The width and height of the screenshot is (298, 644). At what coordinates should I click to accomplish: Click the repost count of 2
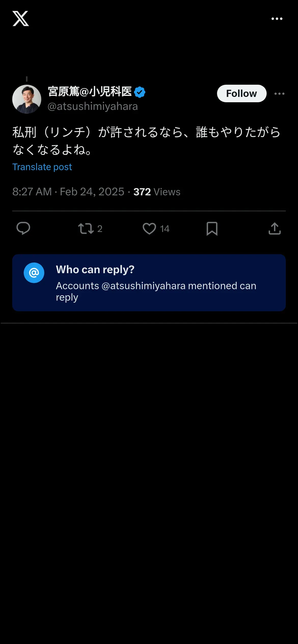pyautogui.click(x=100, y=229)
